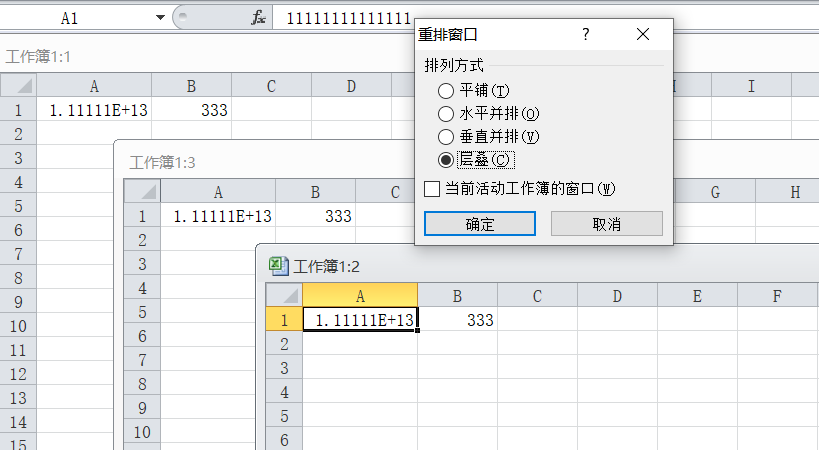The height and width of the screenshot is (450, 819).
Task: Click the fx Insert Function icon
Action: (258, 18)
